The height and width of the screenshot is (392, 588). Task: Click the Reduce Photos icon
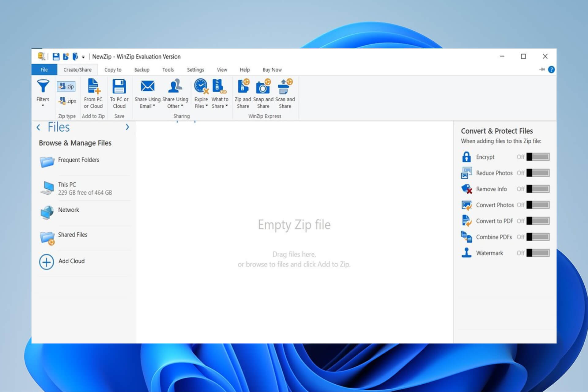click(x=466, y=173)
